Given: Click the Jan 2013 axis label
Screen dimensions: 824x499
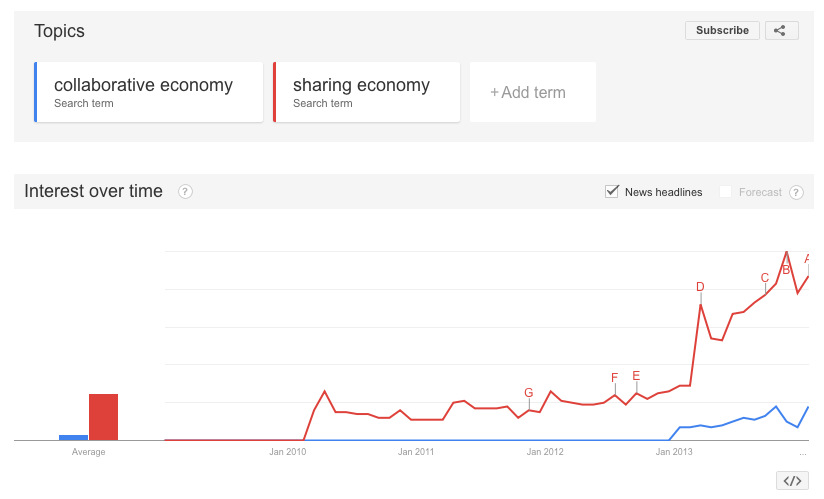Looking at the screenshot, I should (674, 452).
